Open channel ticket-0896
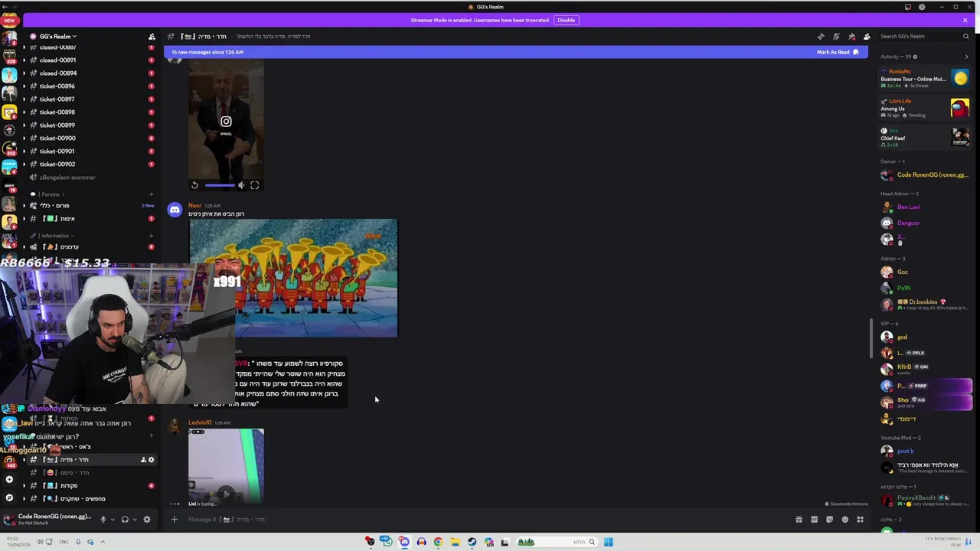 pos(58,86)
